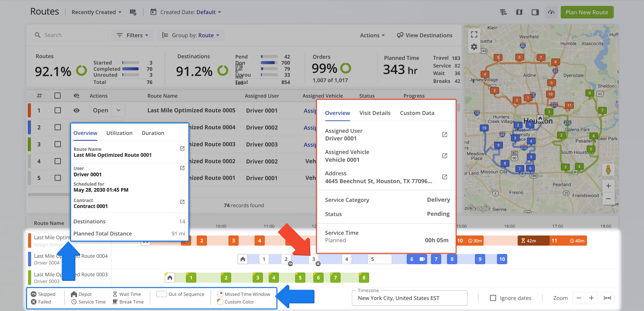Enable the Ignore dates checkbox
Viewport: 644px width, 311px height.
point(493,298)
